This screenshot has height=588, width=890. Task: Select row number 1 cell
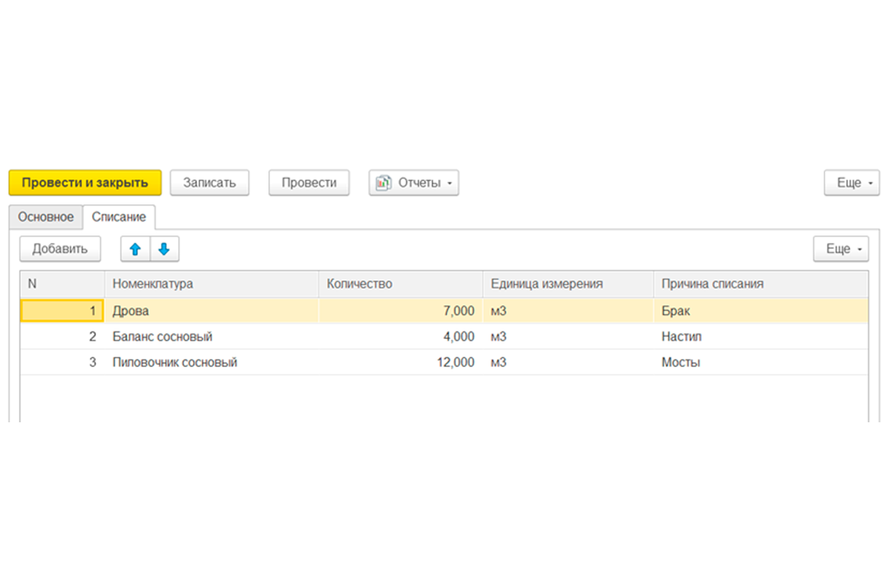(x=62, y=311)
